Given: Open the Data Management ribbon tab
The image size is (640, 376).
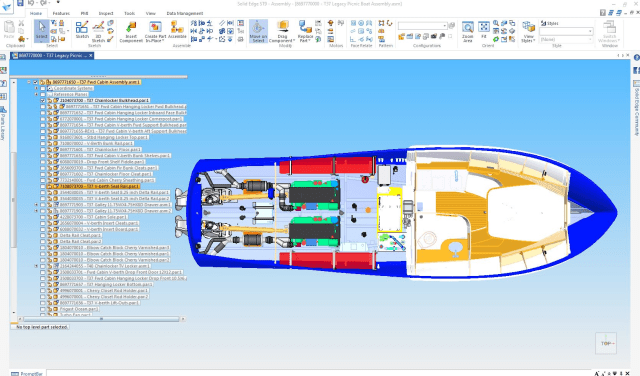Looking at the screenshot, I should click(184, 13).
